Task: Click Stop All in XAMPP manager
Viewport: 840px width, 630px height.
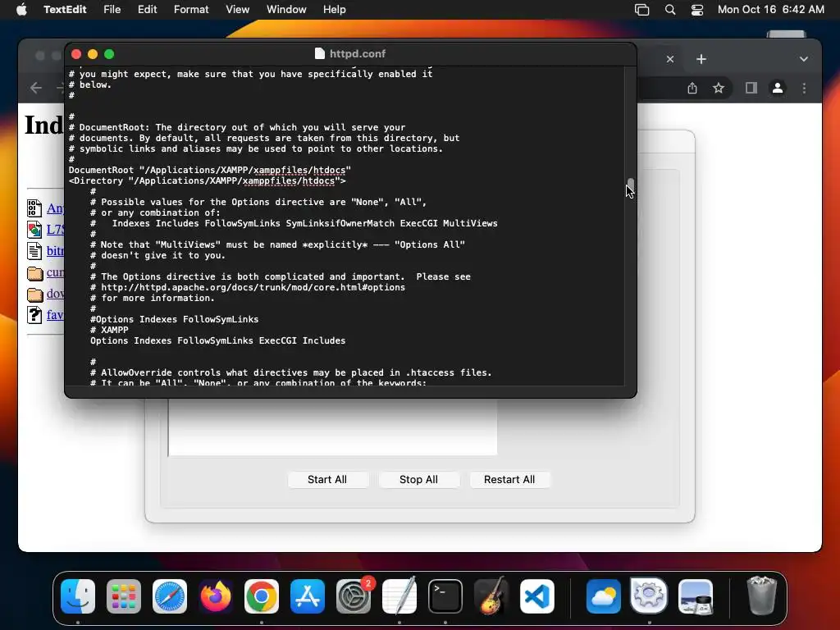Action: (x=418, y=479)
